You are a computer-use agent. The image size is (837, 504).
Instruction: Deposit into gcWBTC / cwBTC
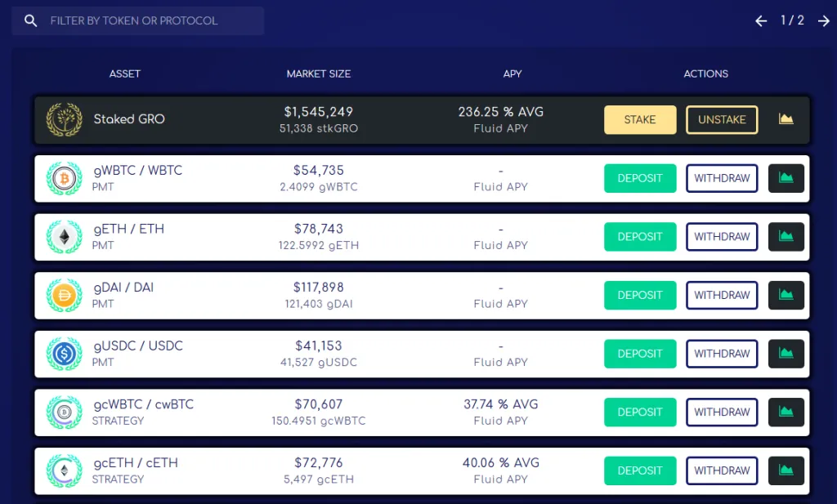click(640, 413)
